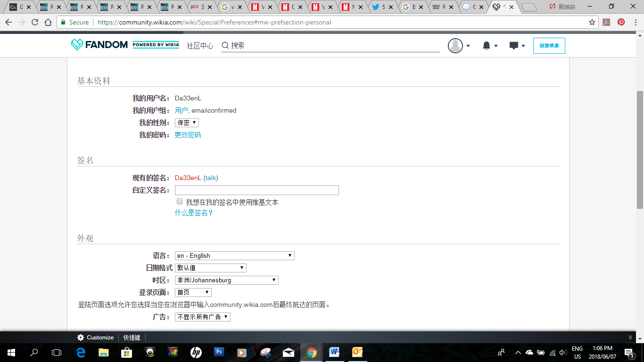Click the page's vertical scrollbar
Viewport: 644px width, 362px height.
640,150
